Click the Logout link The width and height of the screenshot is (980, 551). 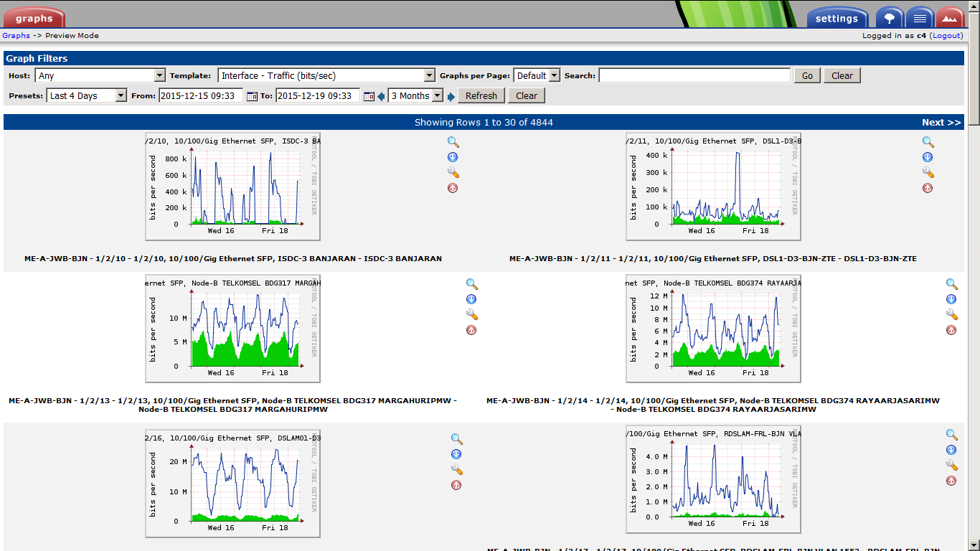click(946, 35)
